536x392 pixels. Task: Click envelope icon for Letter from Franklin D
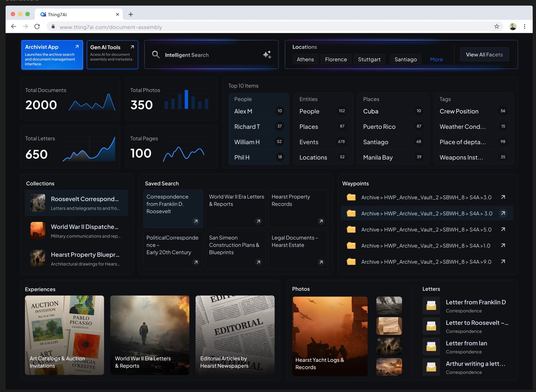click(x=431, y=305)
